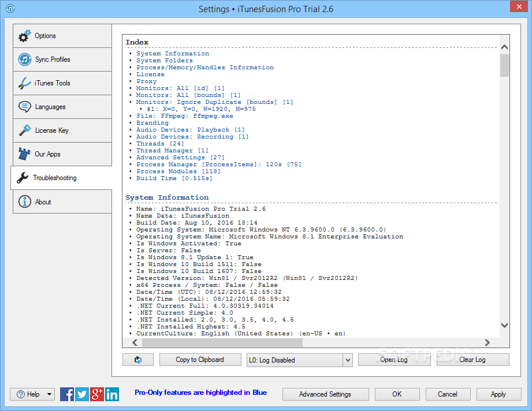Jump to System Information index link
The image size is (532, 411).
click(173, 54)
